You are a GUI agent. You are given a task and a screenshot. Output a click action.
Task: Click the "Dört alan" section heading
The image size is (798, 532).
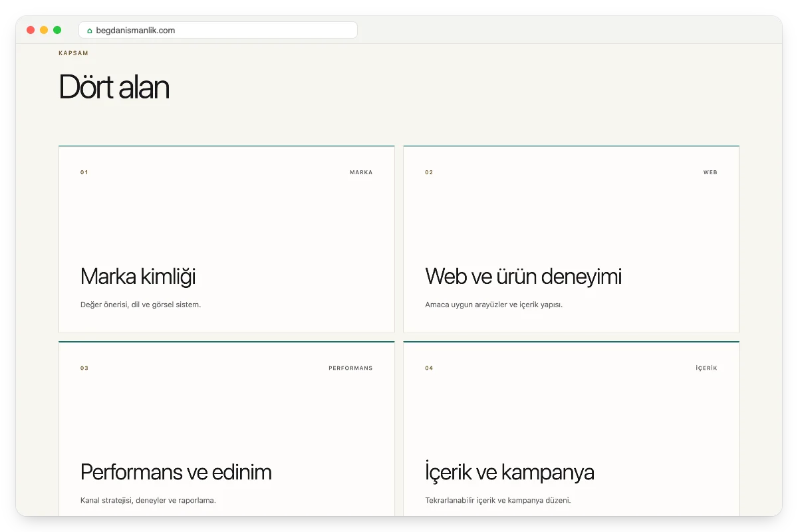tap(114, 86)
